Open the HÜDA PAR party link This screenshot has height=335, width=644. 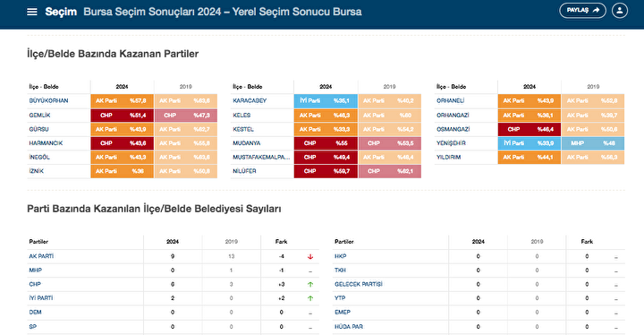(349, 327)
